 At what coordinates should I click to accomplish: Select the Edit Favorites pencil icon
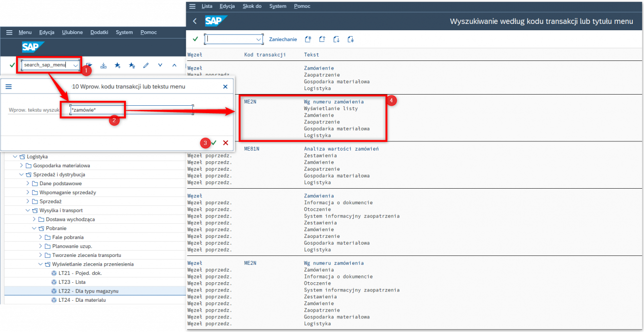pyautogui.click(x=145, y=65)
